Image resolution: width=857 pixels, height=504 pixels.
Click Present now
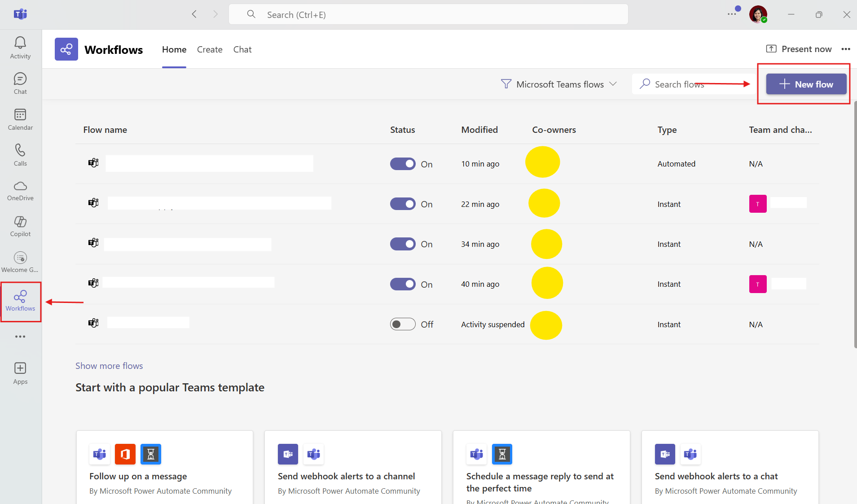(799, 49)
